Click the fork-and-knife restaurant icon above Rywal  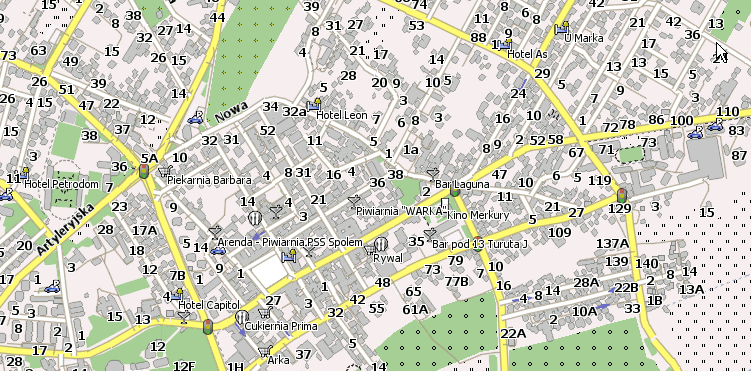click(x=381, y=244)
